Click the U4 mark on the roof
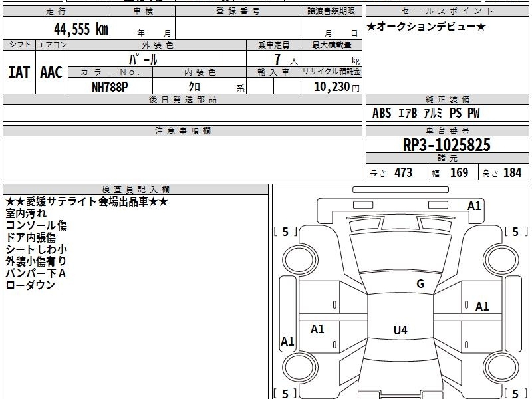This screenshot has height=399, width=532. click(x=400, y=330)
